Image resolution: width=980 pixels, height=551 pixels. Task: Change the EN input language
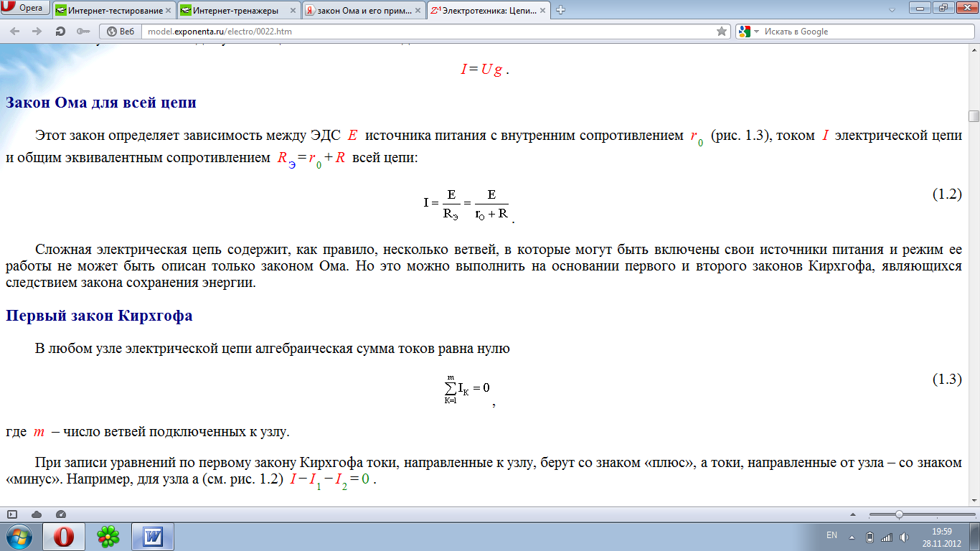(832, 535)
